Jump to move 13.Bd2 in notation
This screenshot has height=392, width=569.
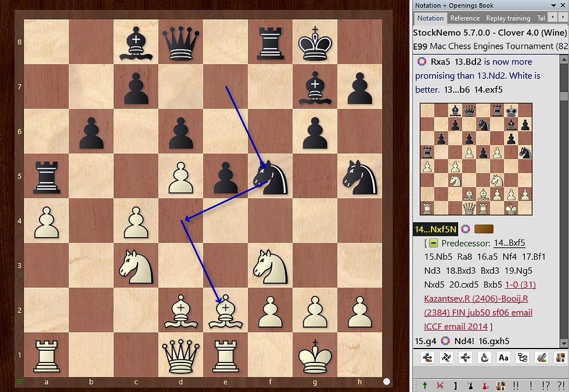[468, 62]
